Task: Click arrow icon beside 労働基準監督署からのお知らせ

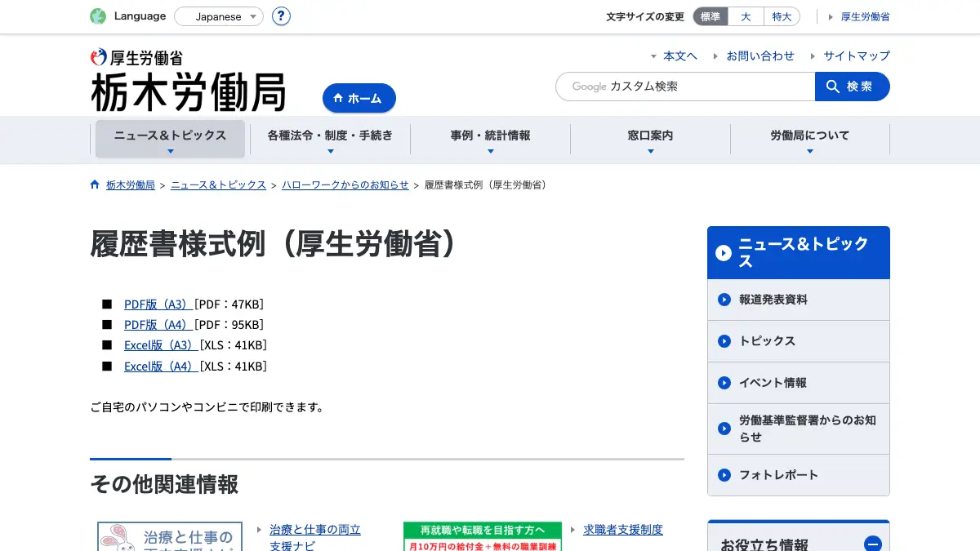Action: point(724,429)
